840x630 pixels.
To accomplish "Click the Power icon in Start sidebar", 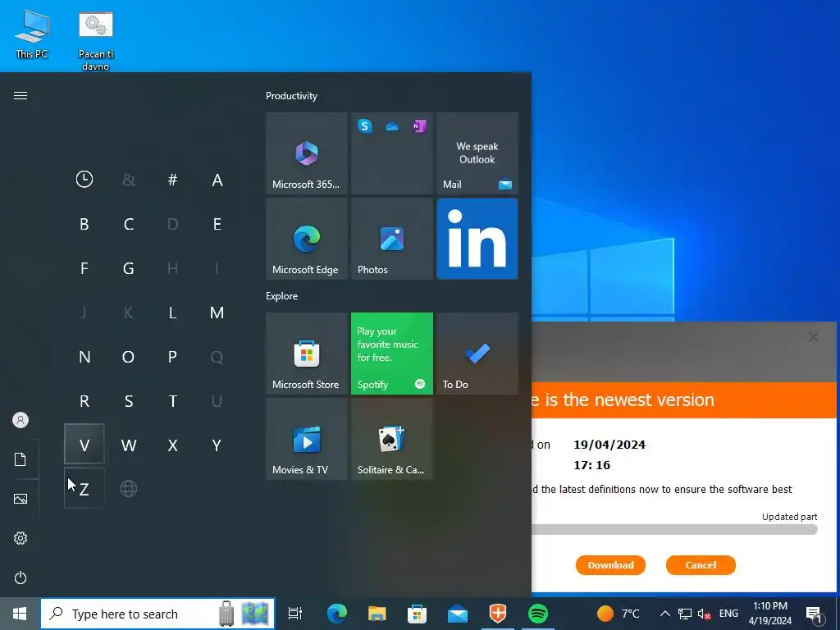I will coord(21,577).
